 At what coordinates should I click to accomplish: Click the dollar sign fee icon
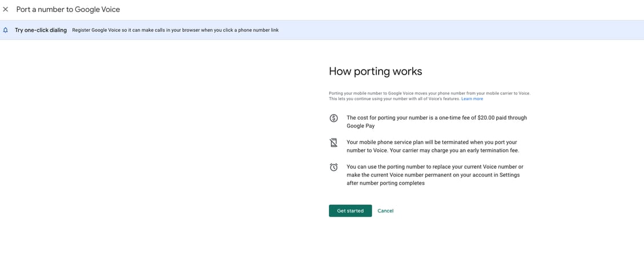(x=334, y=118)
